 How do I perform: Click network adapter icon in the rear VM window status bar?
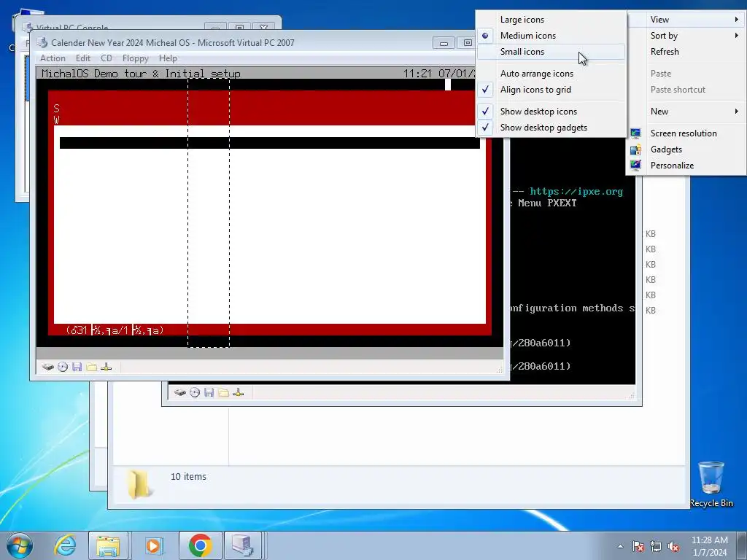pos(239,393)
